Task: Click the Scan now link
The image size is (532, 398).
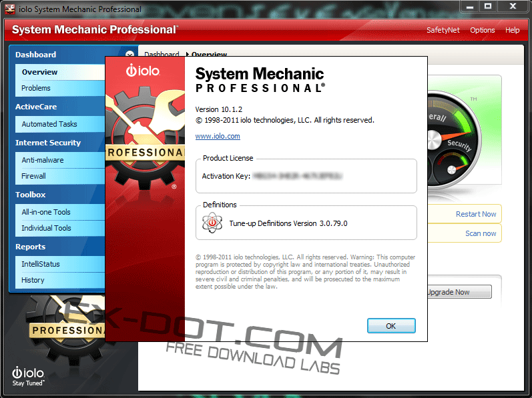Action: (481, 233)
